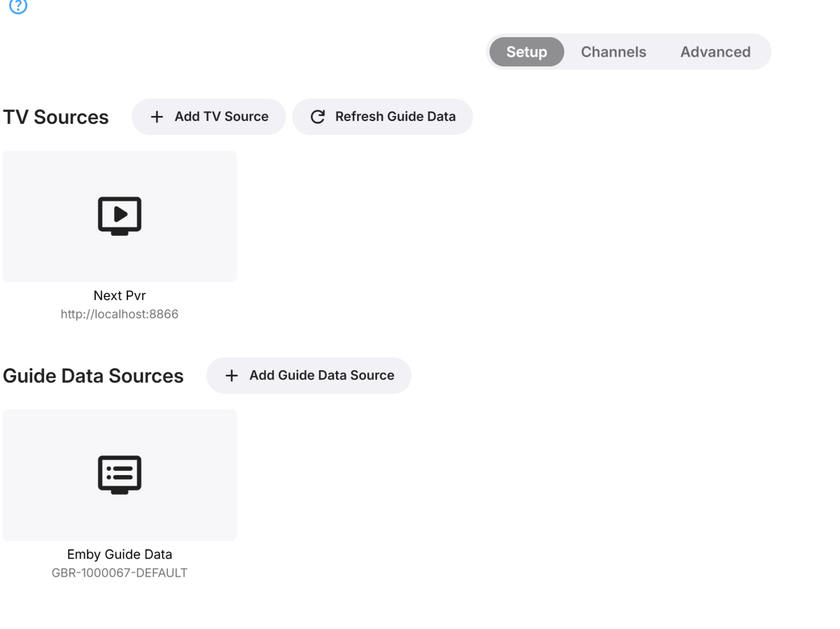The image size is (840, 629).
Task: Open the Advanced tab
Action: click(715, 52)
